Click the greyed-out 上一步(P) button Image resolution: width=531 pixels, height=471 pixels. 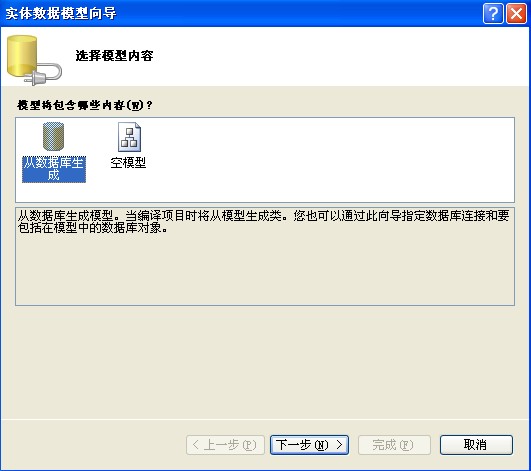(225, 445)
